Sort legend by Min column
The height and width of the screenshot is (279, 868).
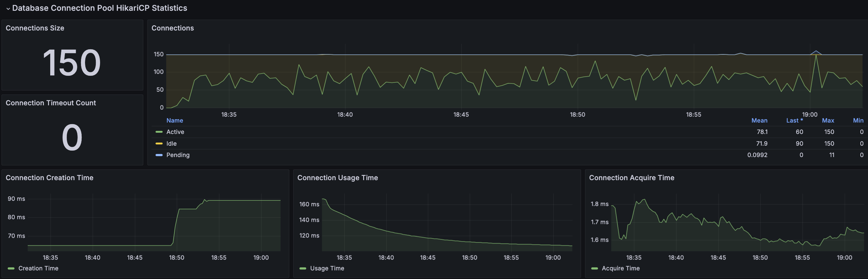tap(858, 121)
